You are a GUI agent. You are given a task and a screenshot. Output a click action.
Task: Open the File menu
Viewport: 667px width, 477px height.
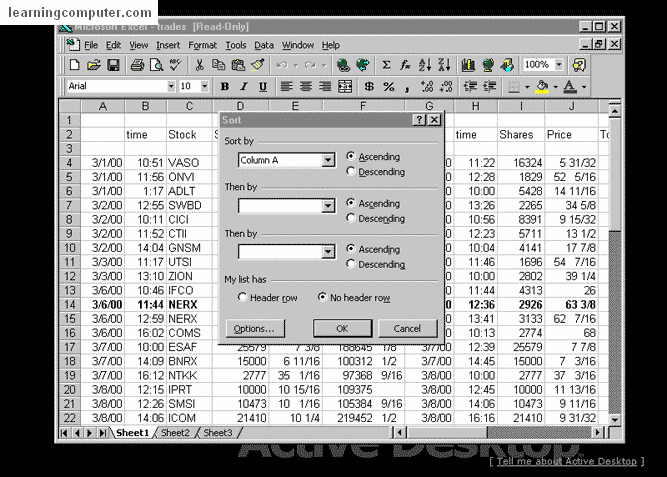point(91,45)
